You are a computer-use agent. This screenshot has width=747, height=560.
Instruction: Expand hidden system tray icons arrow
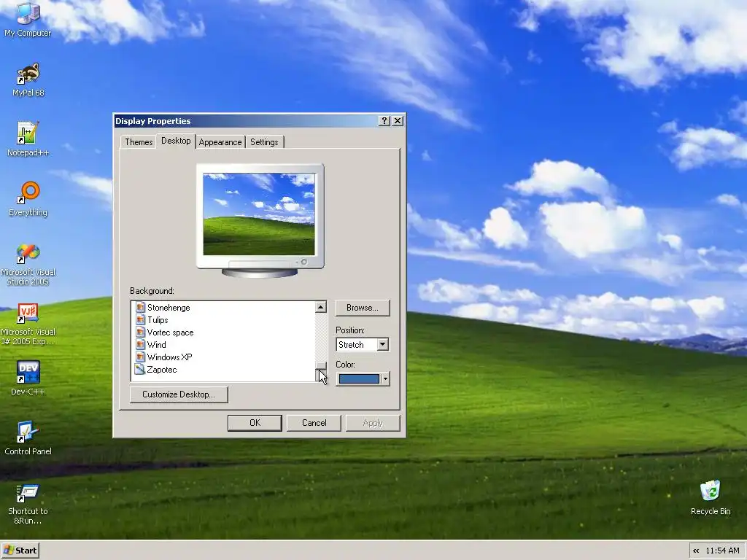697,551
